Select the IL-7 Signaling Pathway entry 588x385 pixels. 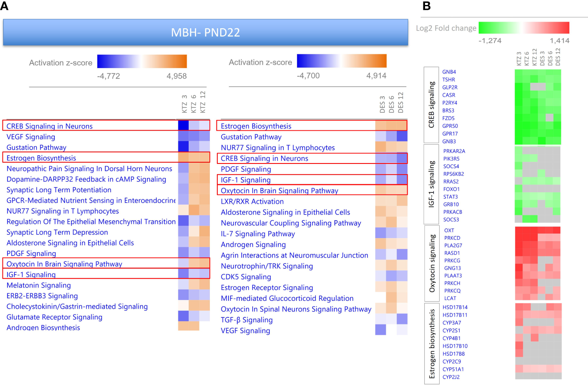pos(258,234)
